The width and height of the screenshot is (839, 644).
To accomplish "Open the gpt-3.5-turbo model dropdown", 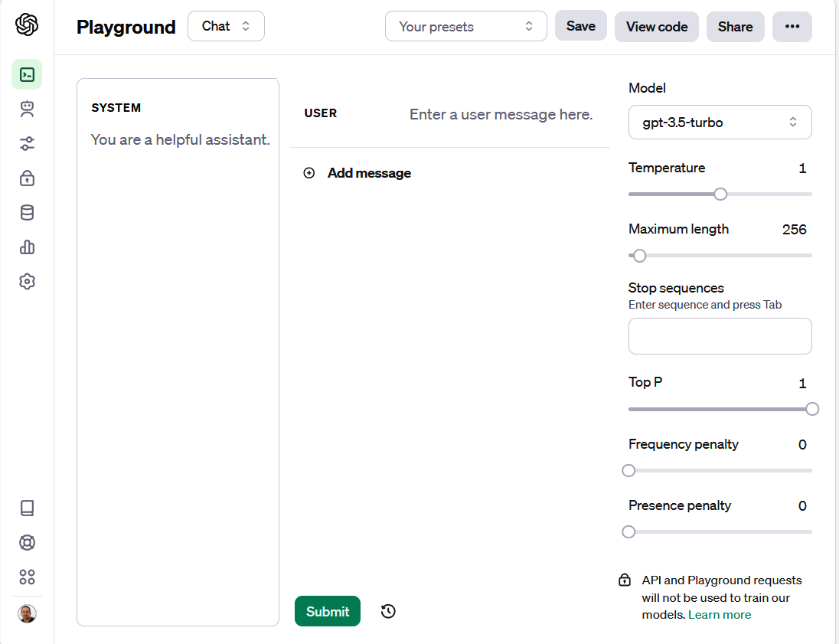I will pos(720,122).
